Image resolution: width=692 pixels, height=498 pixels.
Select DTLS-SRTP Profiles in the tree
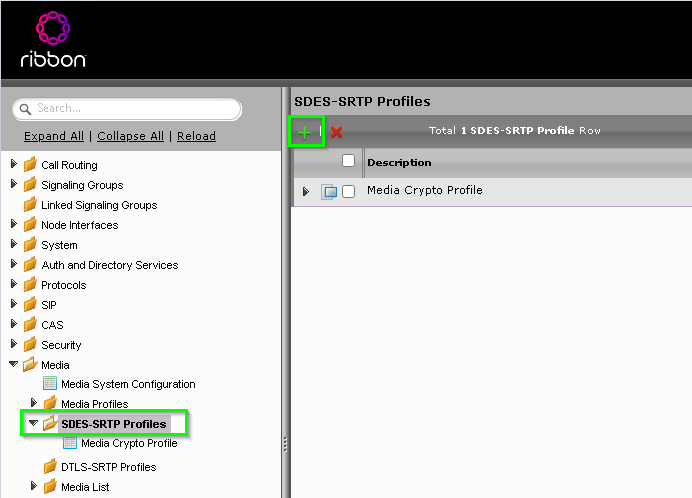109,467
